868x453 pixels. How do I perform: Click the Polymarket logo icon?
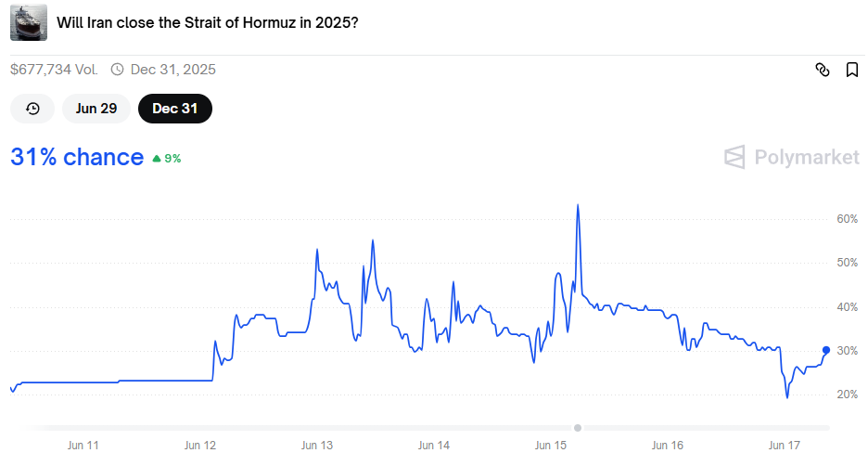(734, 157)
